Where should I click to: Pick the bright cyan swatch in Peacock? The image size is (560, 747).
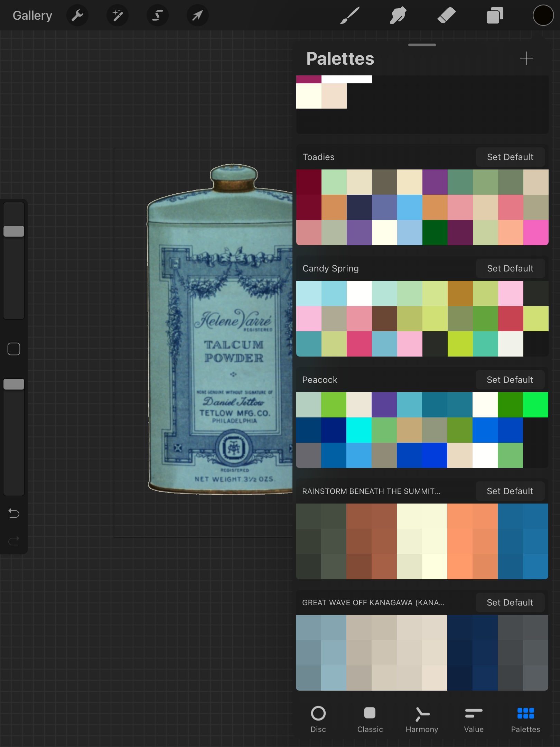click(x=359, y=430)
